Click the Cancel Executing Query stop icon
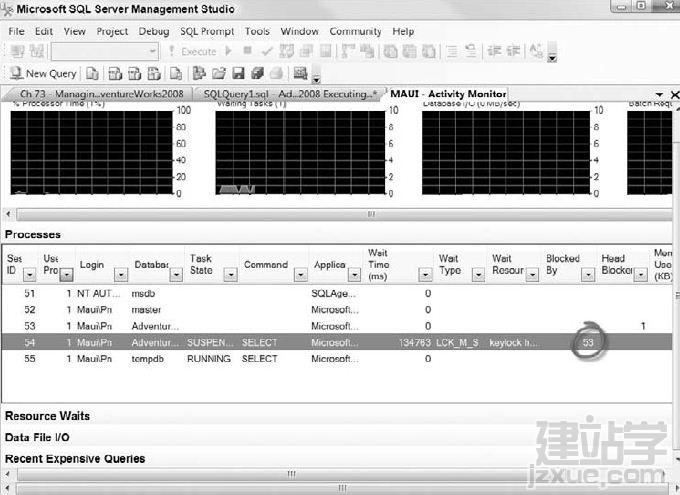Viewport: 680px width, 495px height. [247, 51]
